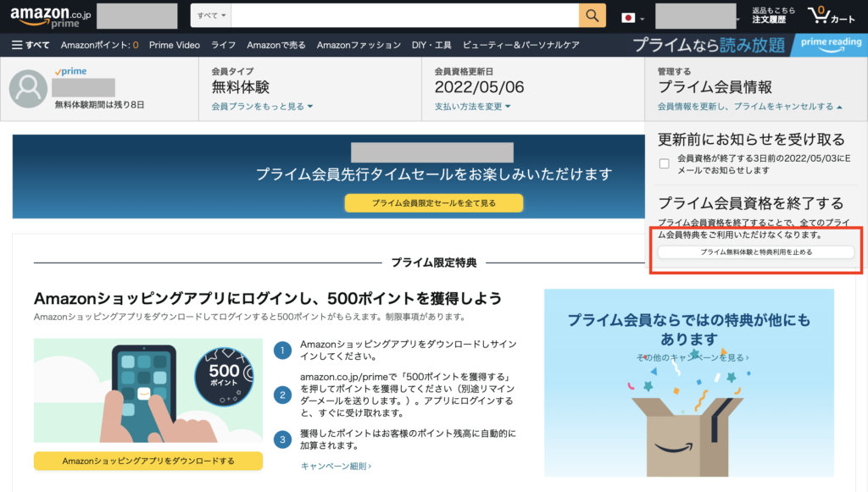
Task: Open 返品もこちら 注文履歴
Action: (773, 15)
